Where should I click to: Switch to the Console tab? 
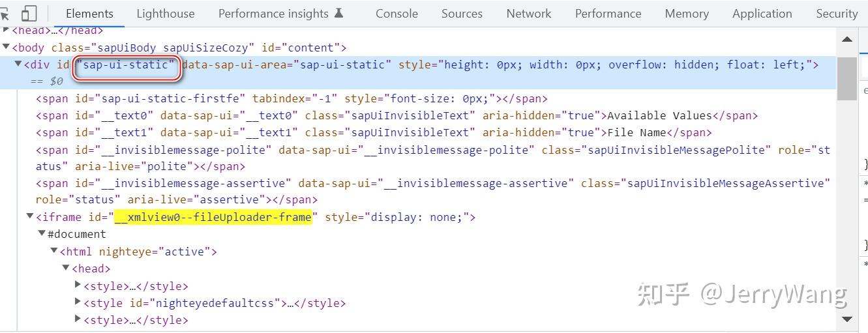pos(397,13)
